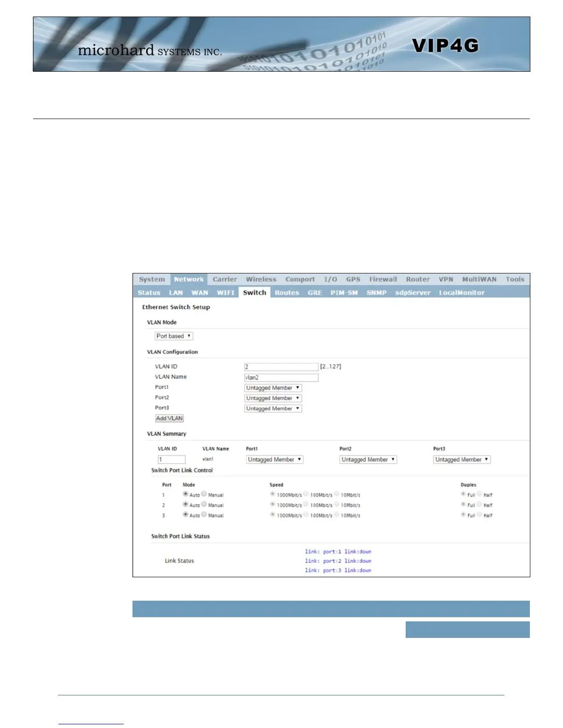Open the System menu tab
The height and width of the screenshot is (728, 563).
[x=152, y=279]
